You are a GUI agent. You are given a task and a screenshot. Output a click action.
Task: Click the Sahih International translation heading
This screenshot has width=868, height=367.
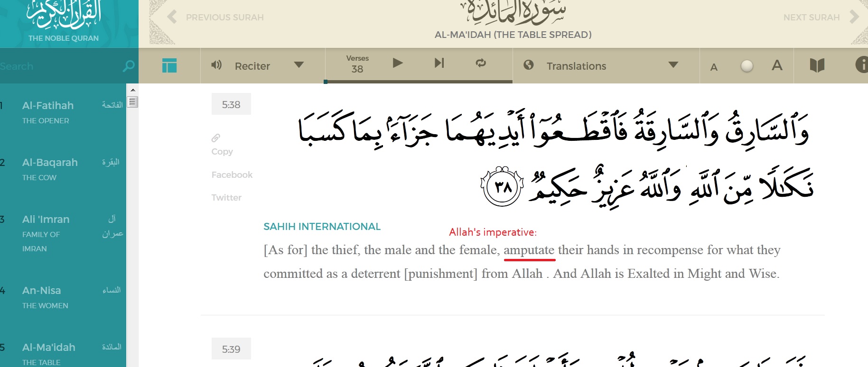tap(322, 227)
